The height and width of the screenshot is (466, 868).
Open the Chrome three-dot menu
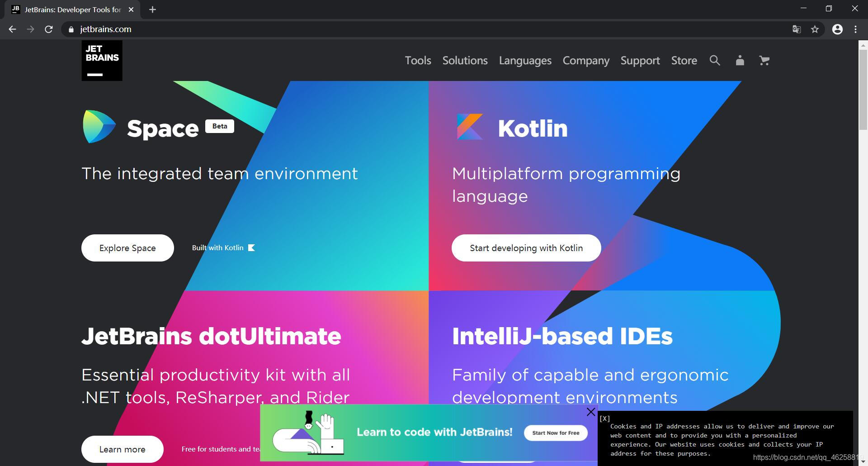(x=855, y=29)
